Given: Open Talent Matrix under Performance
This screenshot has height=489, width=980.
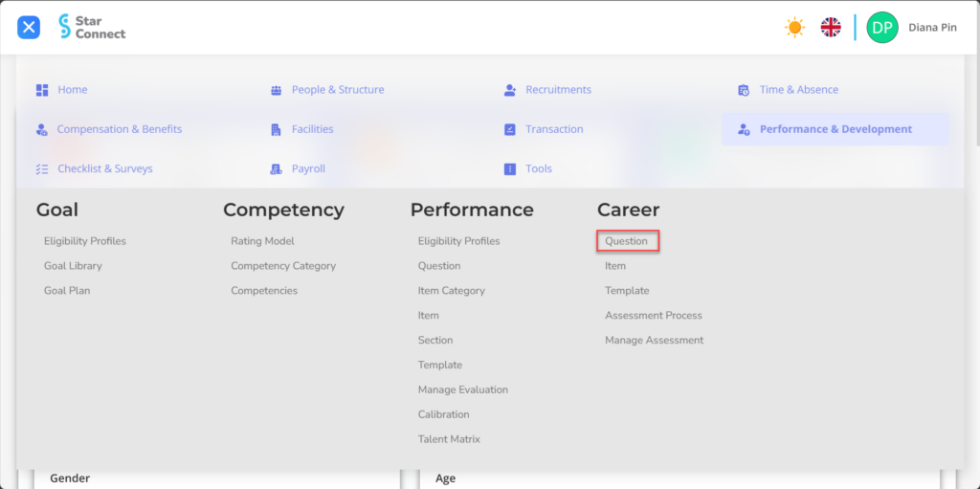Looking at the screenshot, I should (450, 439).
